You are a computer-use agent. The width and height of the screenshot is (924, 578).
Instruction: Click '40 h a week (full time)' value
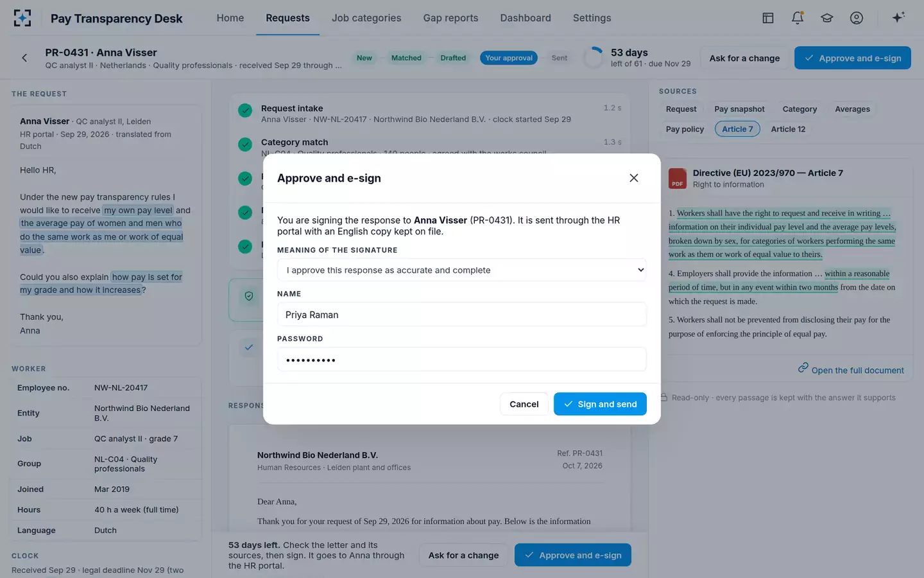pos(137,510)
